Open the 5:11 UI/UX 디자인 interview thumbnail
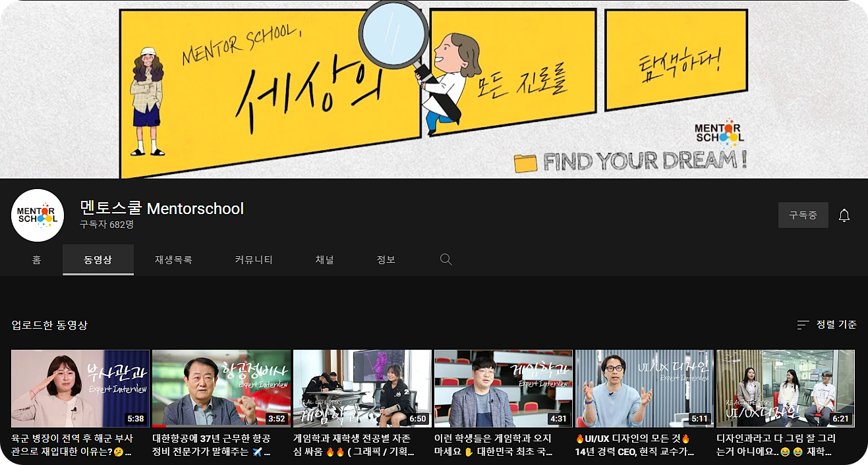This screenshot has height=465, width=868. coord(645,389)
